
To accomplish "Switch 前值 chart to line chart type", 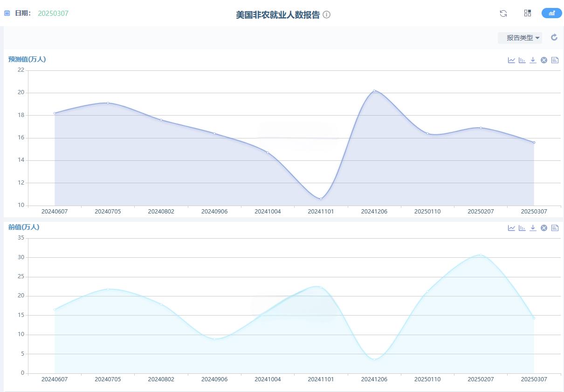I will point(511,228).
